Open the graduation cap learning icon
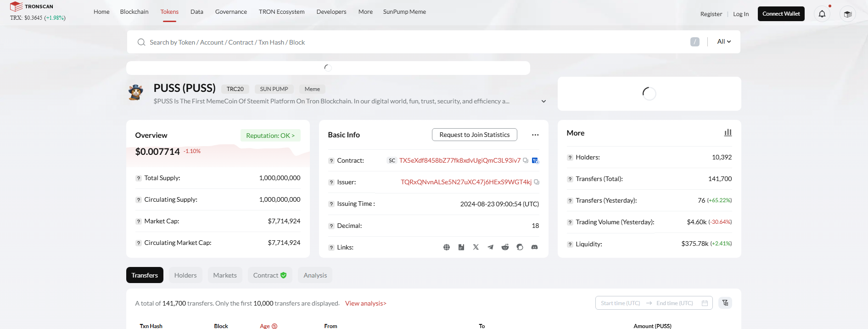The width and height of the screenshot is (868, 329). tap(848, 14)
